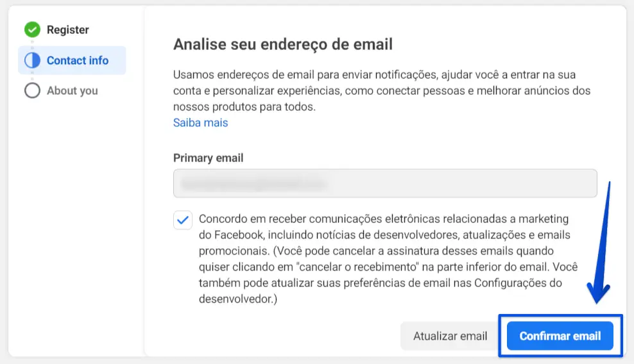Click the Atualizar email button
Image resolution: width=634 pixels, height=364 pixels.
450,336
